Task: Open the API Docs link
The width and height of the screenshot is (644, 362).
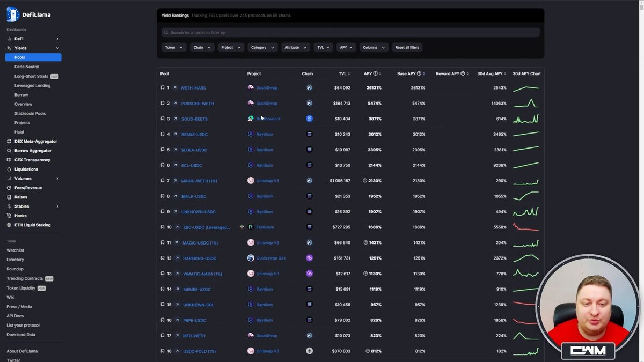Action: coord(15,316)
